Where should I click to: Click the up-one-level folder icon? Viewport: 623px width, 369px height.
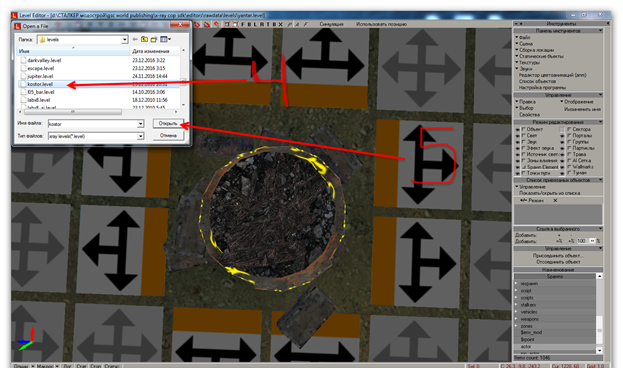point(145,39)
